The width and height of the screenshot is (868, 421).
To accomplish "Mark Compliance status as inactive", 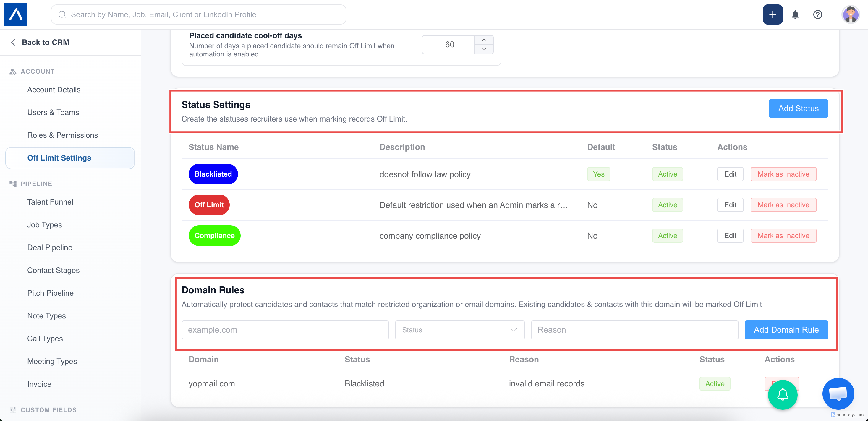I will 783,236.
